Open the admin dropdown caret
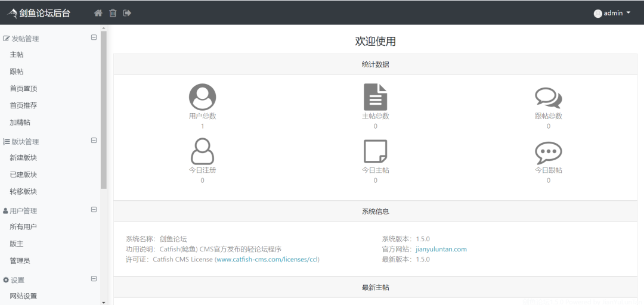The width and height of the screenshot is (644, 305). click(x=628, y=13)
